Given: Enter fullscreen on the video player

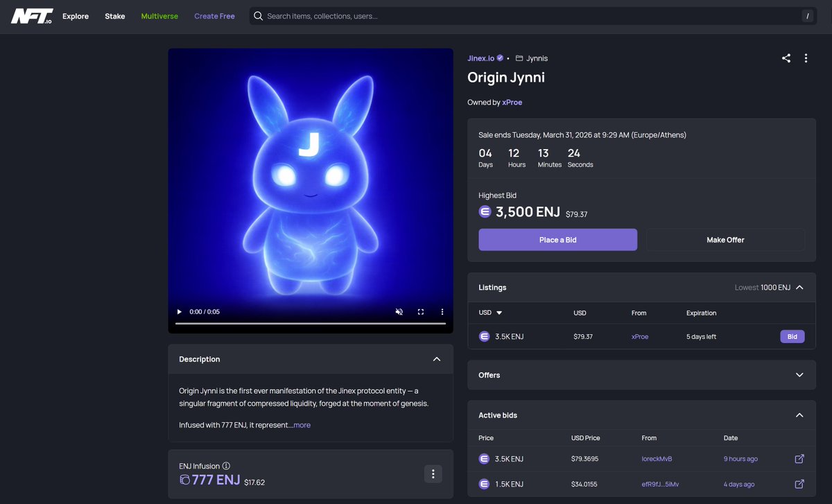Looking at the screenshot, I should (x=421, y=311).
